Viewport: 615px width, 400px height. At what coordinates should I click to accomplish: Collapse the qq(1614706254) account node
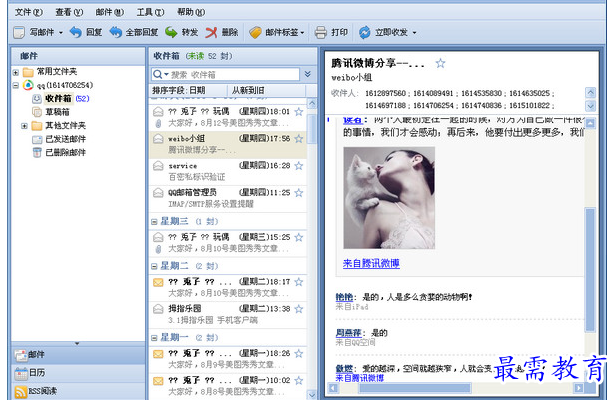(16, 85)
